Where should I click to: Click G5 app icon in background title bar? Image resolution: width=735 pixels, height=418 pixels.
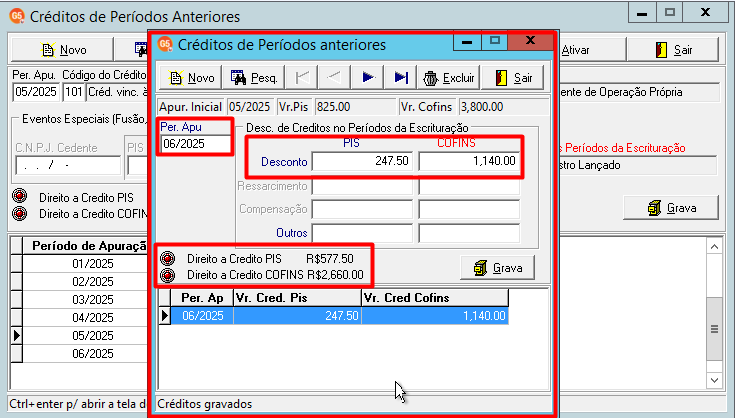click(x=16, y=16)
